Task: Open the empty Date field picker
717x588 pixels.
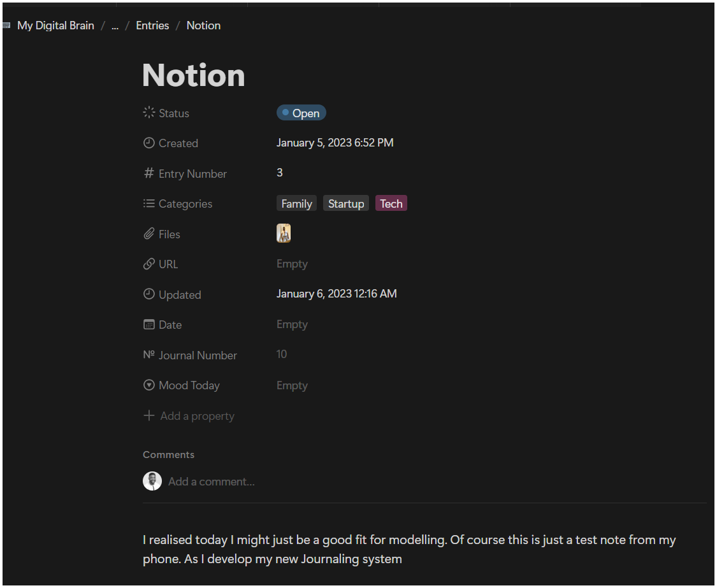Action: pyautogui.click(x=292, y=324)
